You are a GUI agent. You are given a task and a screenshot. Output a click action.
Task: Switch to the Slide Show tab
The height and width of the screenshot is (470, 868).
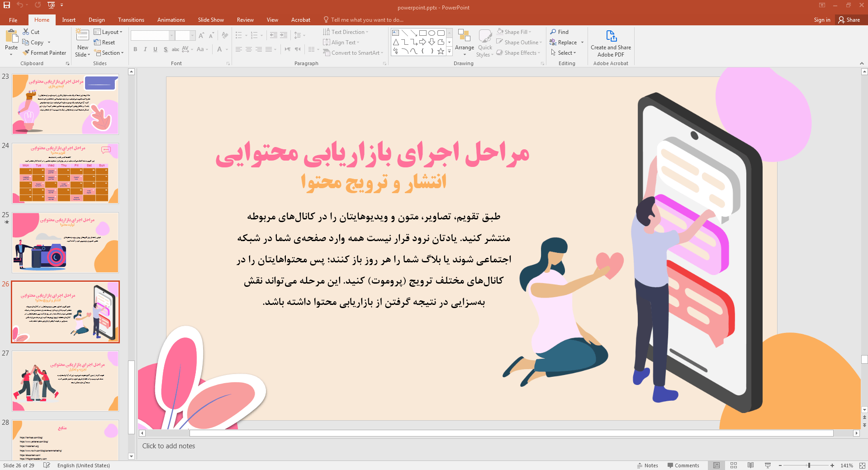[x=211, y=20]
